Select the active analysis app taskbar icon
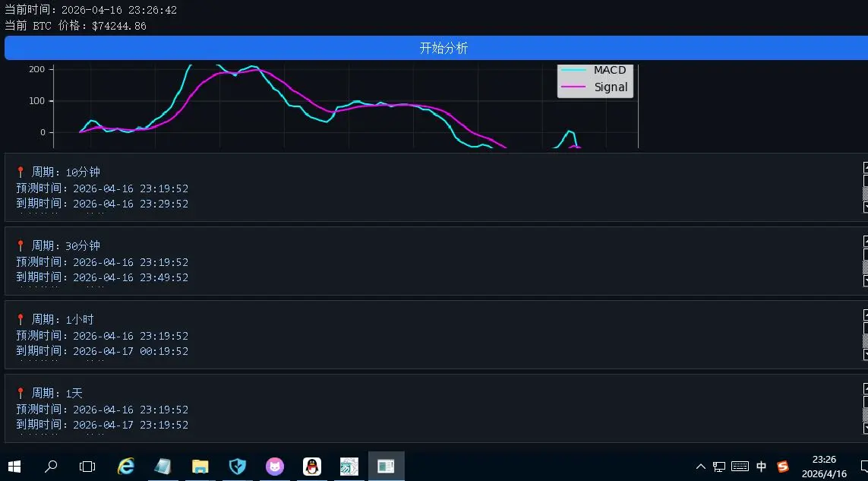The width and height of the screenshot is (868, 481). pos(387,467)
